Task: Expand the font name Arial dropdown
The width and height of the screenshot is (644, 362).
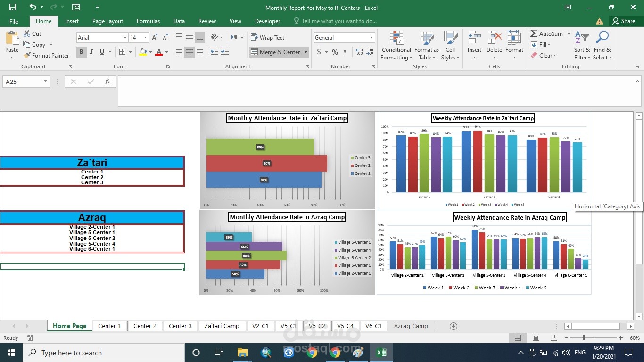Action: pos(125,38)
